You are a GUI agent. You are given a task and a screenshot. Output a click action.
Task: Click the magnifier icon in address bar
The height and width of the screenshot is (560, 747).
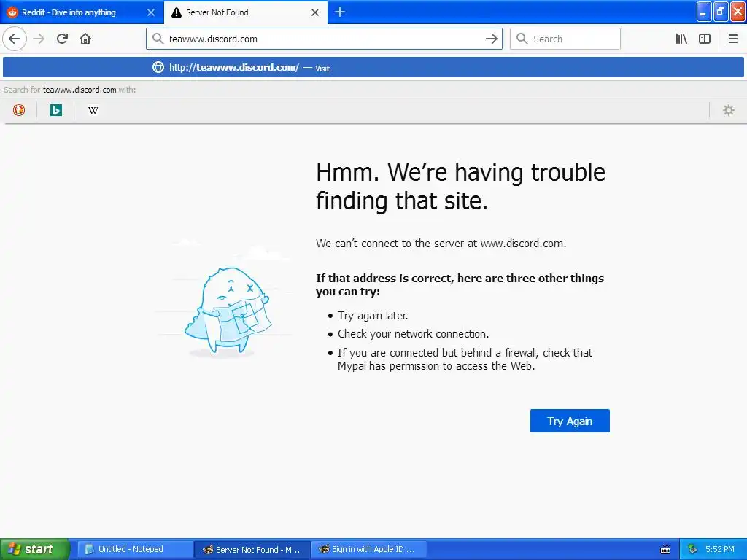(158, 39)
